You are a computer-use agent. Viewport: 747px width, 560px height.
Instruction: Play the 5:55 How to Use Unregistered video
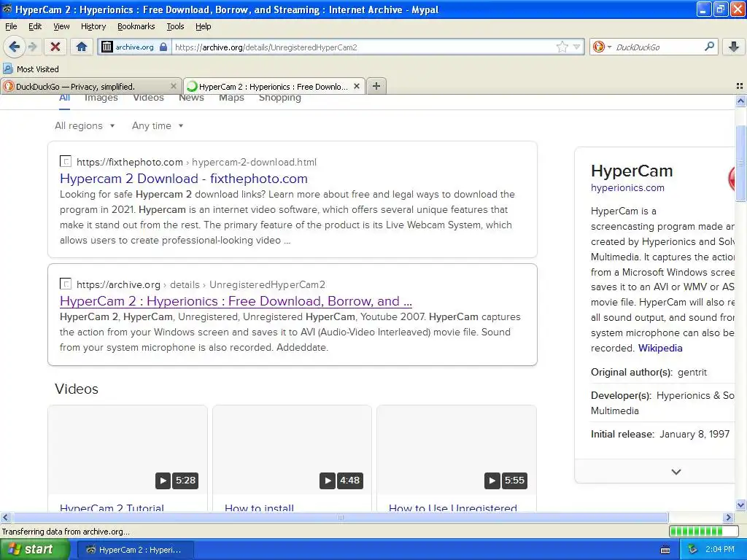point(492,480)
